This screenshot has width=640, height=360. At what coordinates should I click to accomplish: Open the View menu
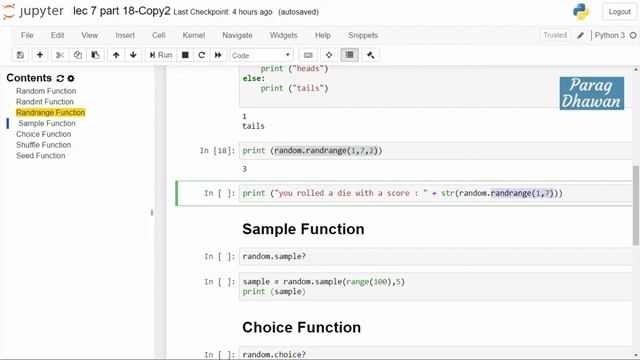click(89, 36)
